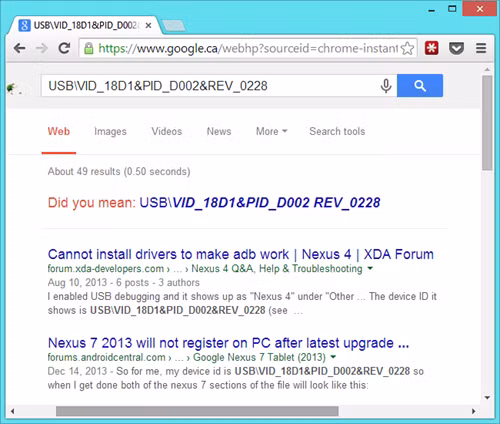This screenshot has height=424, width=500.
Task: Click inside the Google search query field
Action: pos(213,86)
